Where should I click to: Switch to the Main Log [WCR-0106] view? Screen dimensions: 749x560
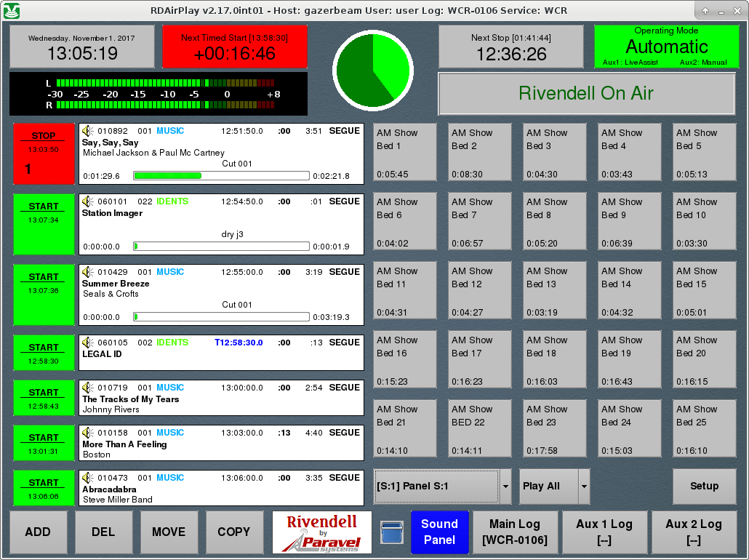[x=516, y=532]
